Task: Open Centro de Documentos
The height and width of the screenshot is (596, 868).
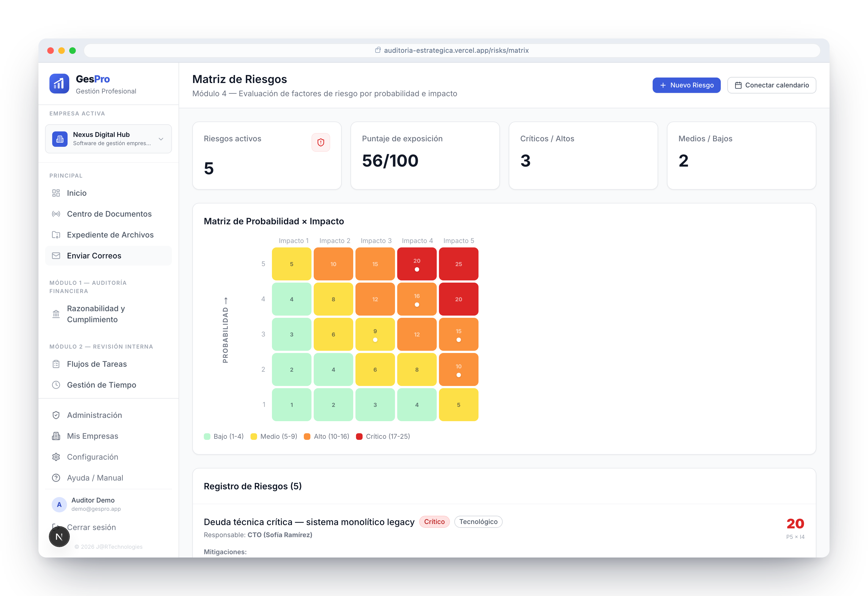Action: [108, 214]
